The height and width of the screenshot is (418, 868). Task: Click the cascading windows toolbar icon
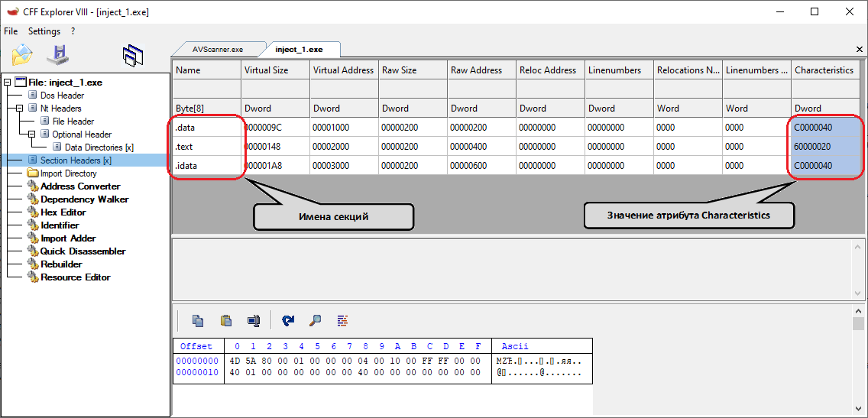133,55
